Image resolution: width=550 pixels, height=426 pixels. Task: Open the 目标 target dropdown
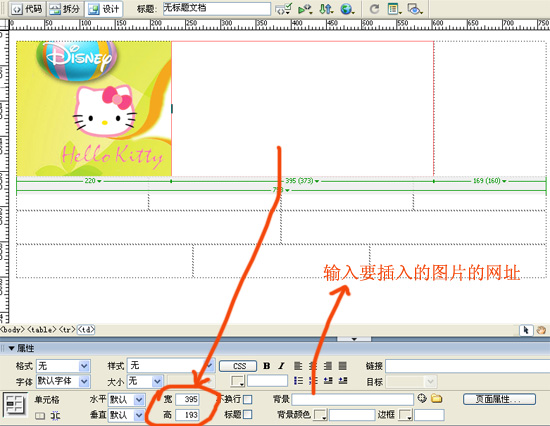tap(411, 381)
